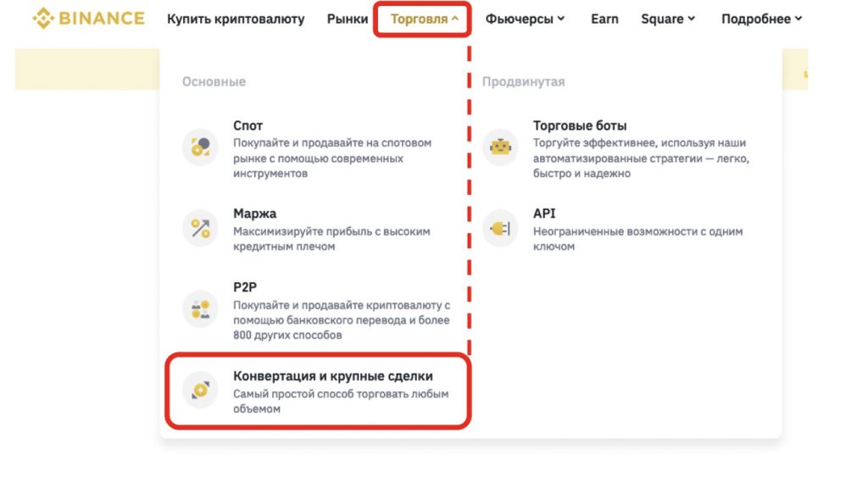This screenshot has width=868, height=477.
Task: Go to the Рынки section
Action: 348,19
